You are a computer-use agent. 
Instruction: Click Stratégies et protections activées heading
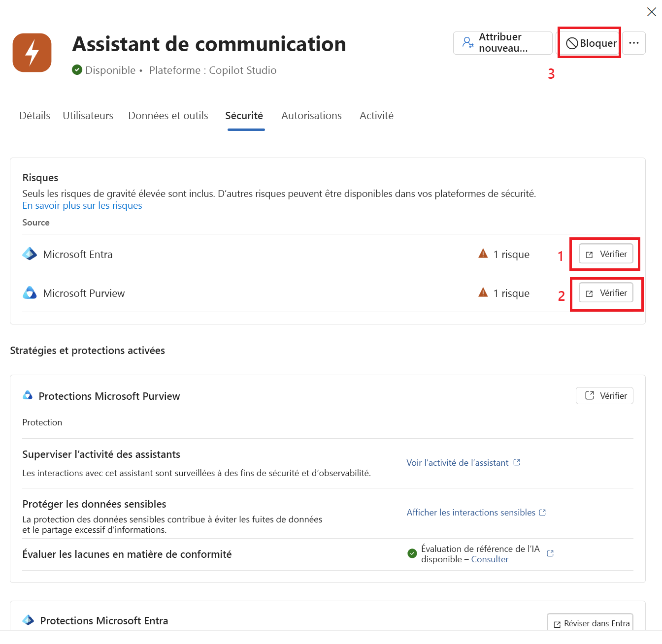[88, 351]
